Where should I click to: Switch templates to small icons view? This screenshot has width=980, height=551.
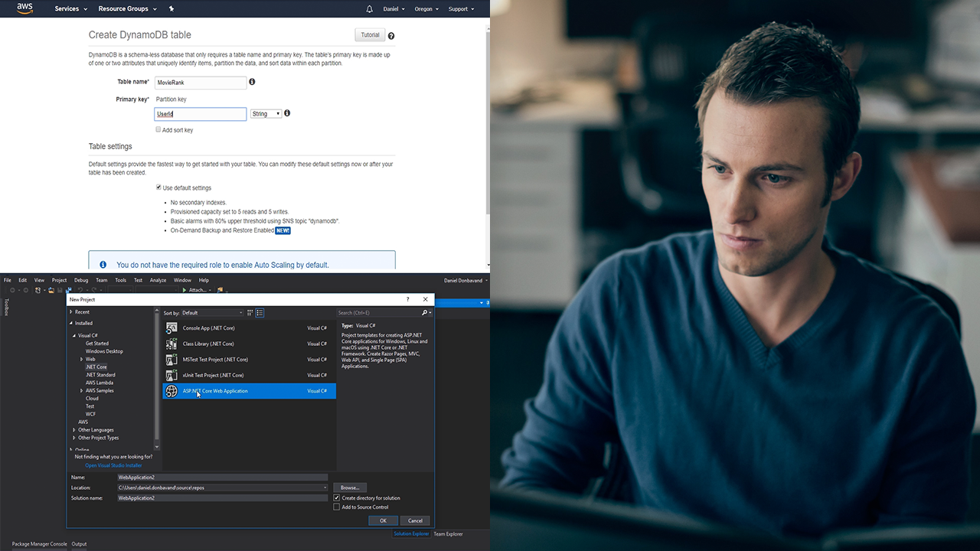pyautogui.click(x=250, y=312)
